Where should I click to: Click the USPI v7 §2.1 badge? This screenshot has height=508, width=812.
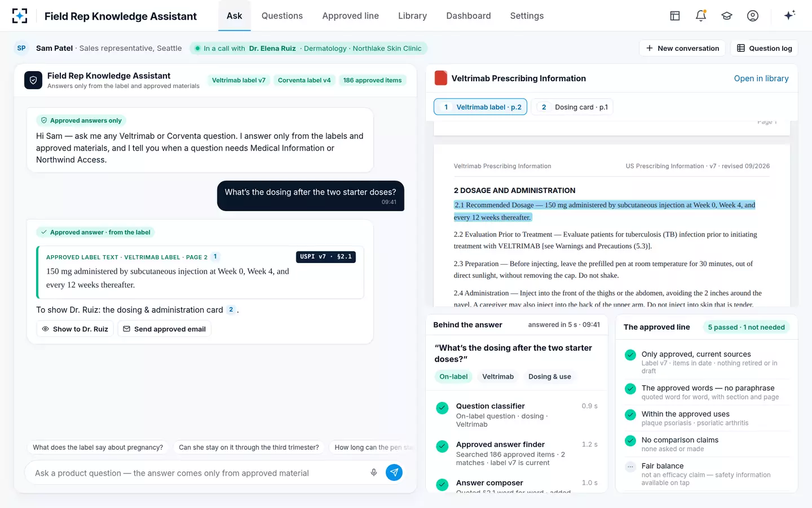326,257
